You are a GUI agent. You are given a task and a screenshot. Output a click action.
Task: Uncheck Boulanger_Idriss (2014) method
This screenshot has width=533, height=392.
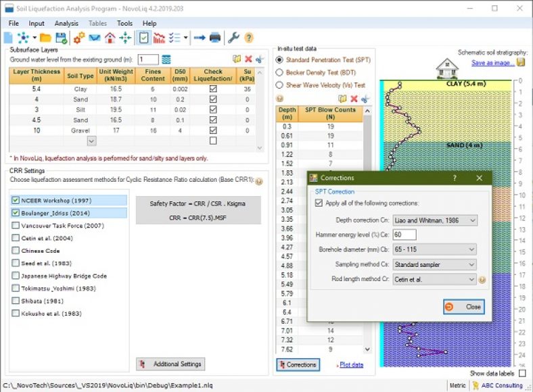[x=16, y=213]
